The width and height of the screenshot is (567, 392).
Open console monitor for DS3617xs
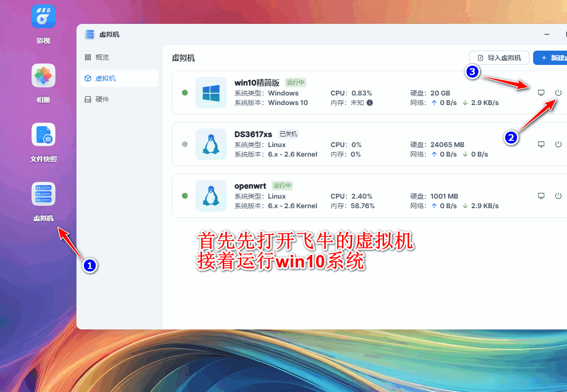coord(541,144)
